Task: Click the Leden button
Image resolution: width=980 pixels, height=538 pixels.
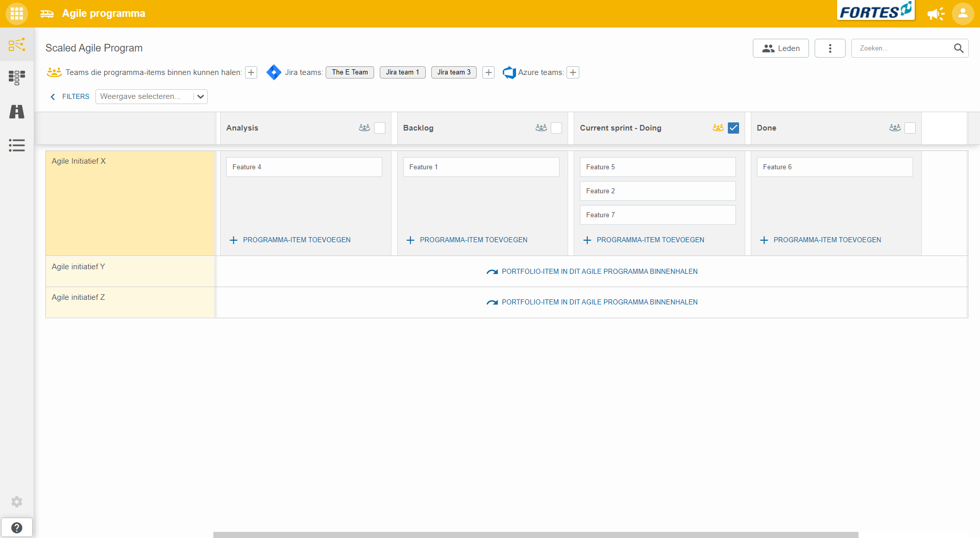Action: (780, 48)
